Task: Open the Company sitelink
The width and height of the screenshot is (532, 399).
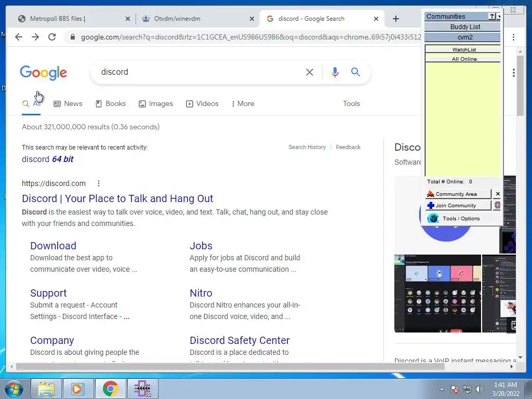Action: coord(52,340)
